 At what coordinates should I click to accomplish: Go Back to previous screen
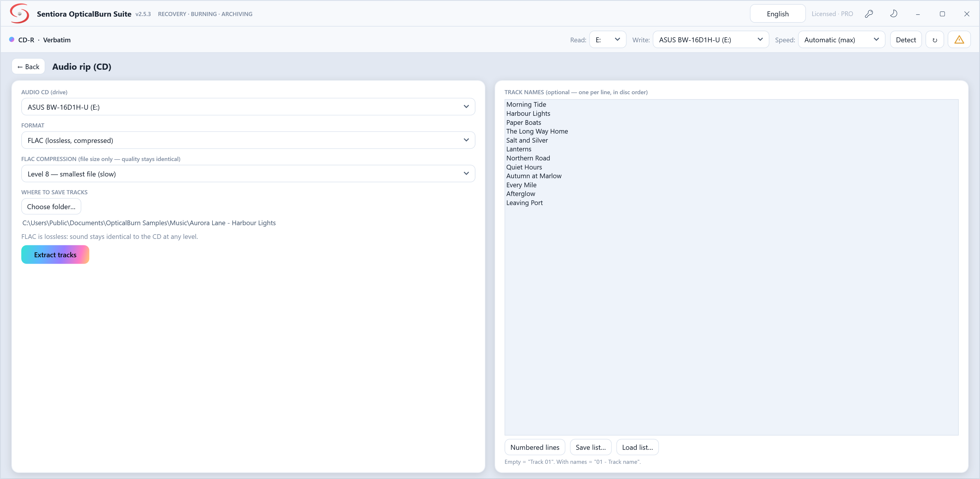(29, 67)
